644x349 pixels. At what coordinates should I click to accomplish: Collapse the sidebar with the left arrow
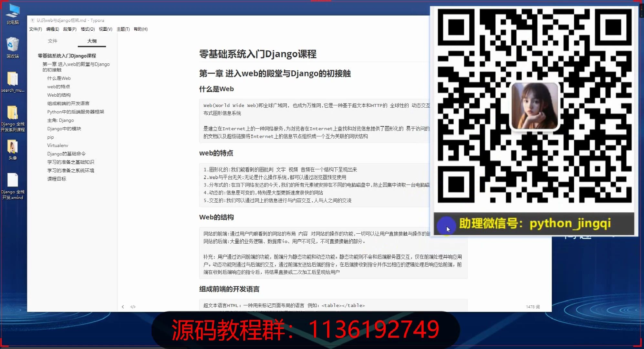click(123, 307)
